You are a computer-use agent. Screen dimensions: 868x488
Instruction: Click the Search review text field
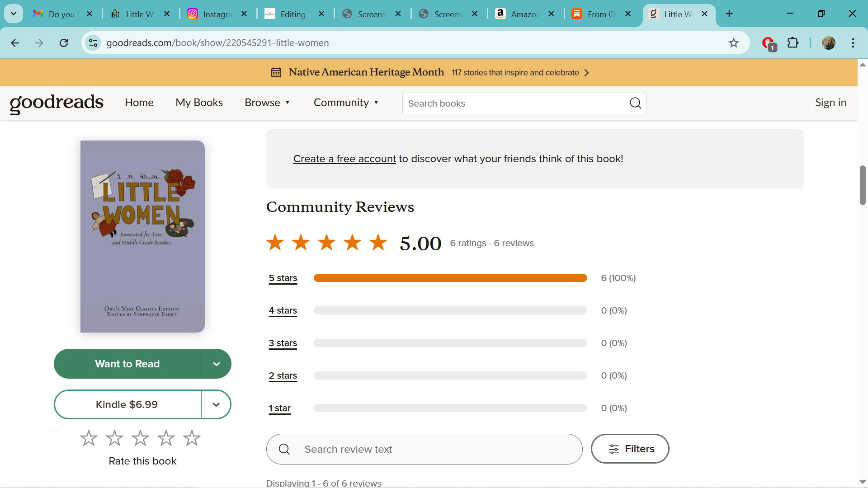[424, 449]
